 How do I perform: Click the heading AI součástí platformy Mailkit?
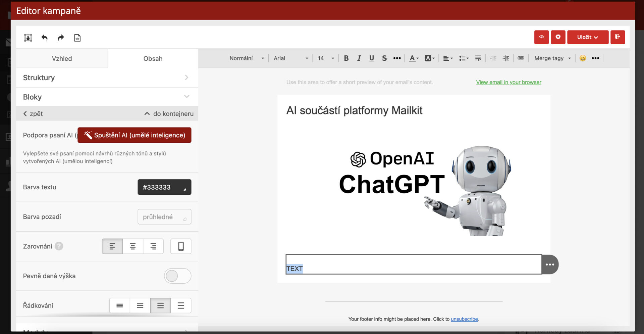point(354,110)
